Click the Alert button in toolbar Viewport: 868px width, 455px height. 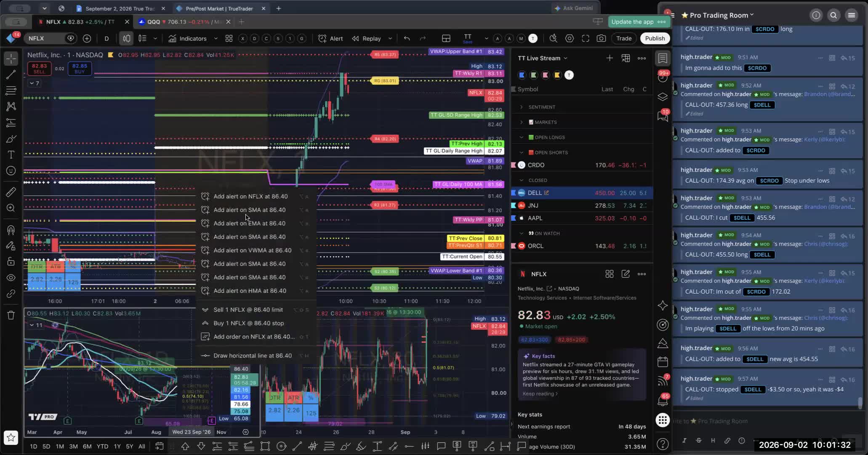tap(330, 38)
